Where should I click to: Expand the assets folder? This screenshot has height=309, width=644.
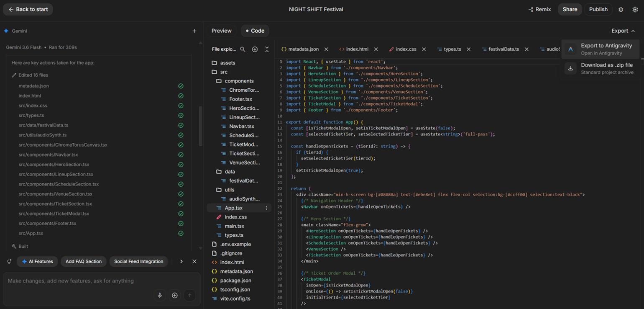click(x=239, y=63)
